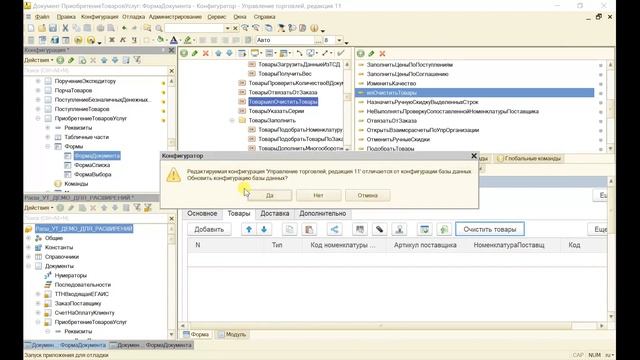Viewport: 640px width, 360px height.
Task: Click red delete X in form elements toolbar
Action: (x=206, y=53)
